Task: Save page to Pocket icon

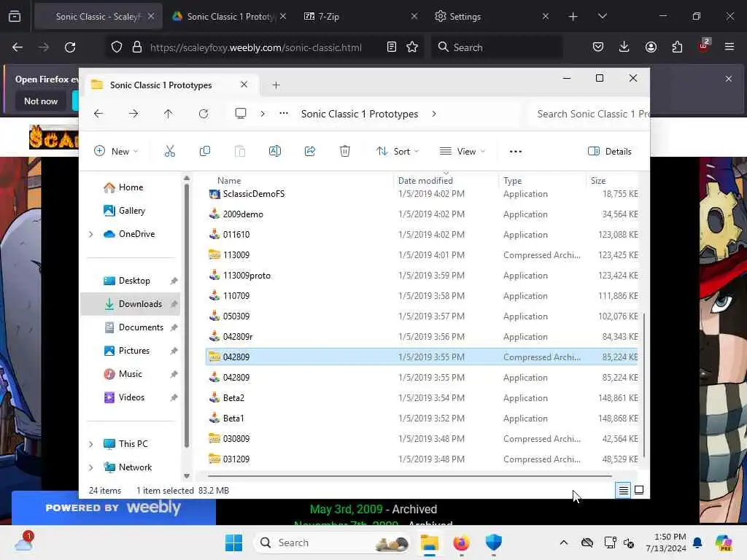Action: (x=598, y=47)
